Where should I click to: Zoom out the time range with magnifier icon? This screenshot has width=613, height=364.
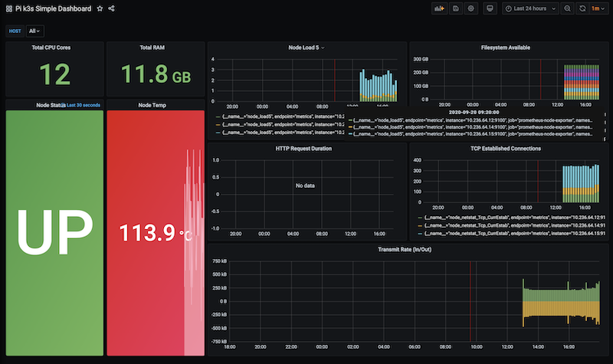pyautogui.click(x=567, y=8)
